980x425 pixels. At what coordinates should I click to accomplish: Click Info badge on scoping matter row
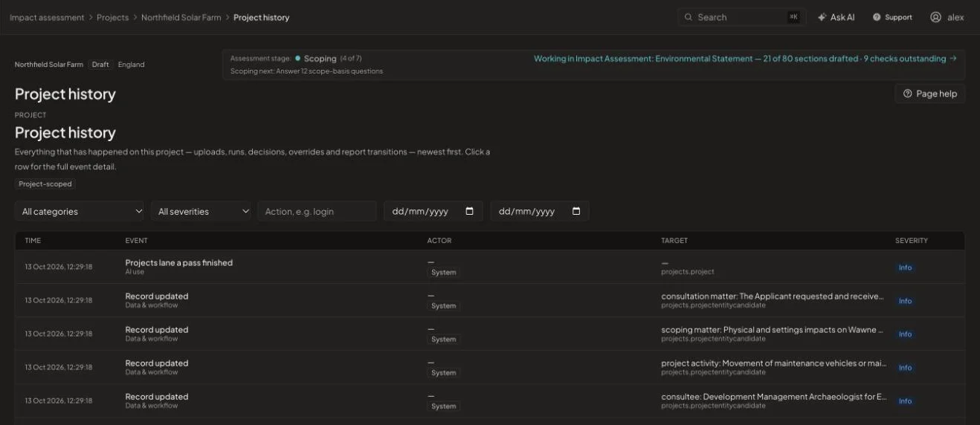(x=905, y=334)
